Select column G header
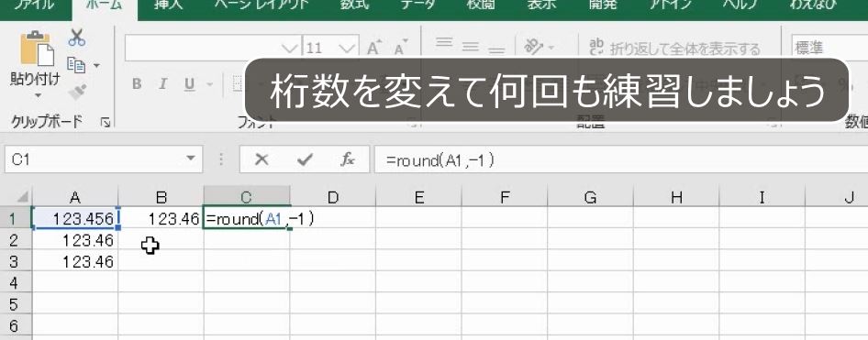This screenshot has width=868, height=340. click(590, 197)
